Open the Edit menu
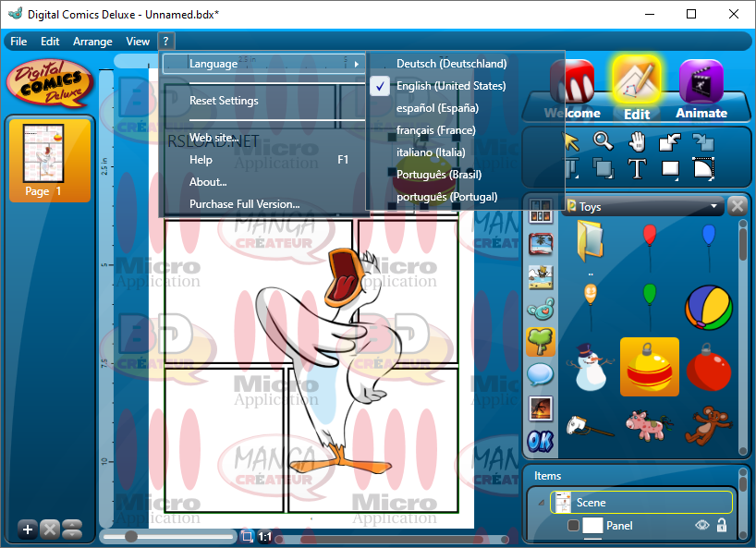This screenshot has height=548, width=756. tap(50, 42)
